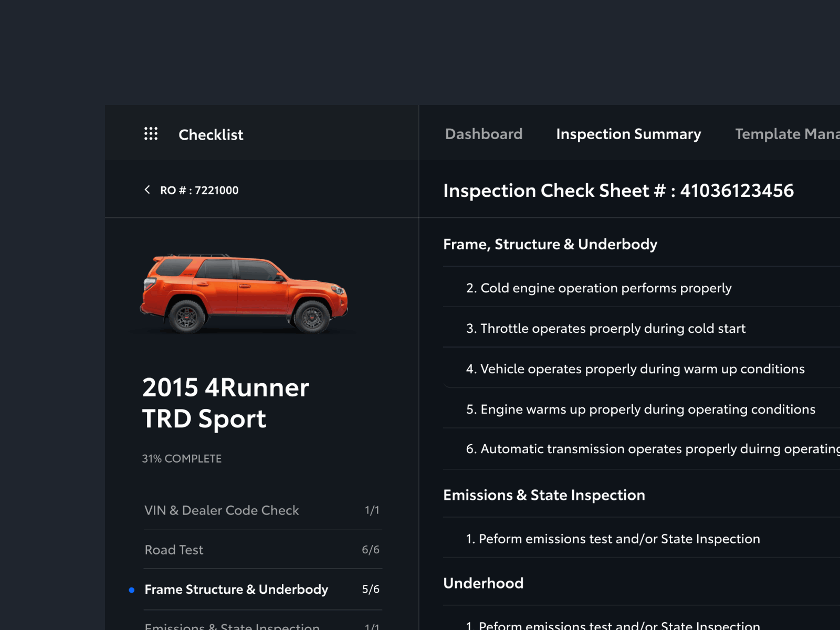Open the Road Test checklist section
Viewport: 840px width, 630px height.
tap(174, 550)
